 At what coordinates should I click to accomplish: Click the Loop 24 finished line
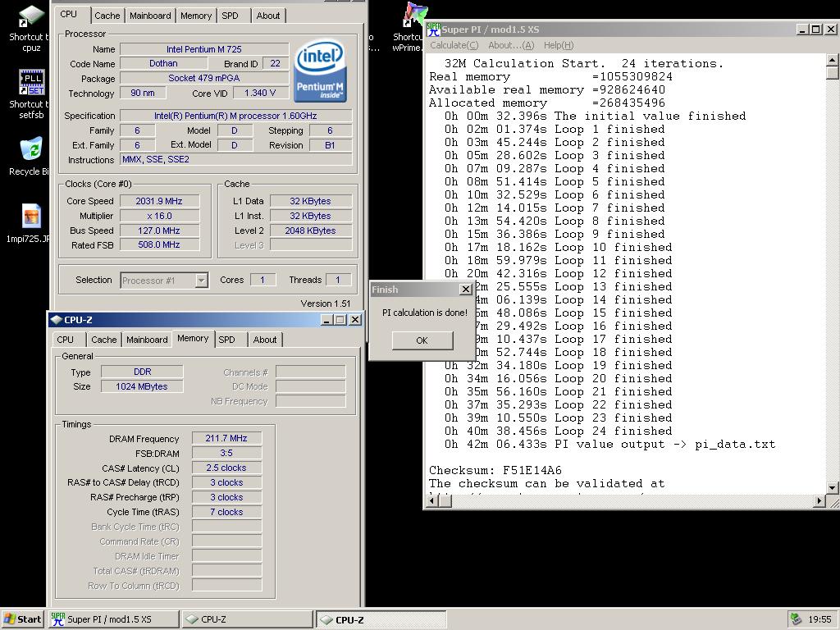pos(558,431)
